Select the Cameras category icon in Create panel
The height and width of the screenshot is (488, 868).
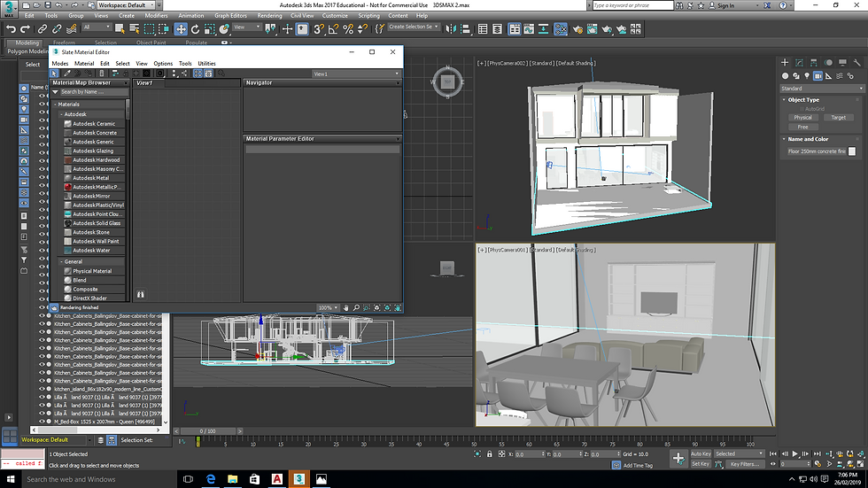[x=818, y=76]
